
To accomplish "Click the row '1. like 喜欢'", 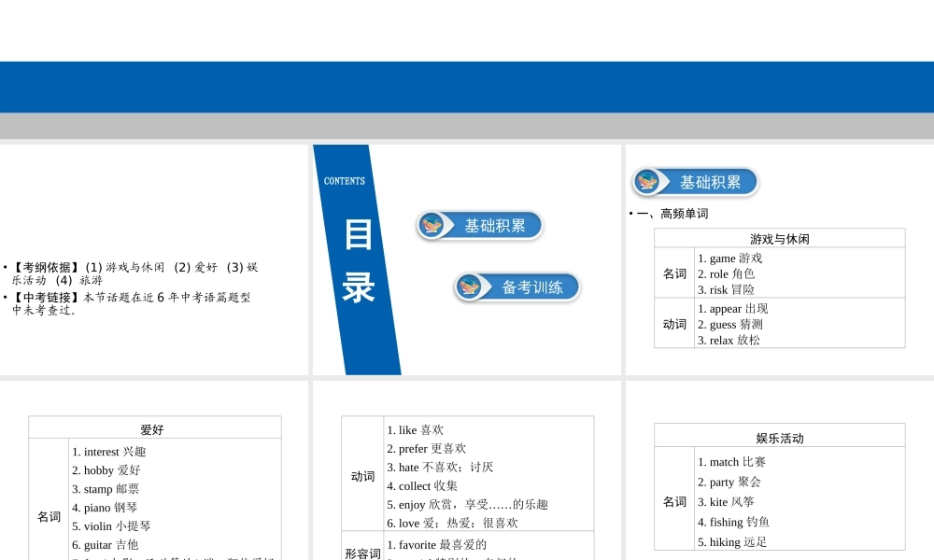I will [x=416, y=429].
